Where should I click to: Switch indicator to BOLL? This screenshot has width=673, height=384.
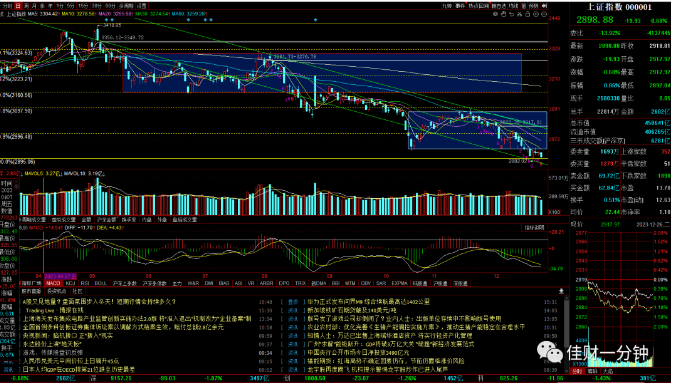click(100, 283)
